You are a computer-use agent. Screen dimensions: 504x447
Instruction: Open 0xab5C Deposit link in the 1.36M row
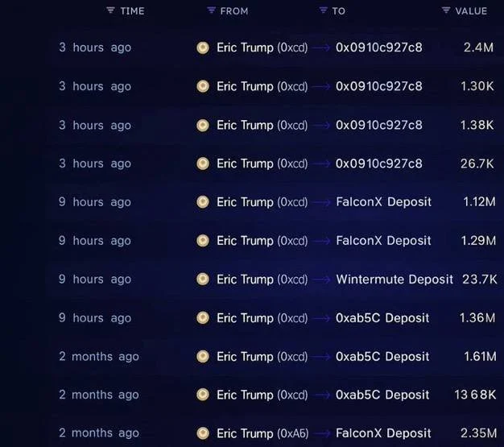coord(382,318)
